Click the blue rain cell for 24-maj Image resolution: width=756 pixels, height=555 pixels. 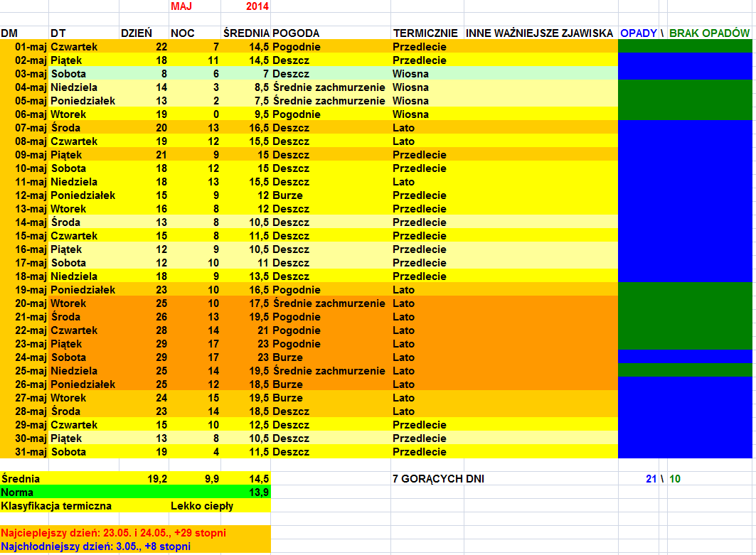pyautogui.click(x=684, y=356)
